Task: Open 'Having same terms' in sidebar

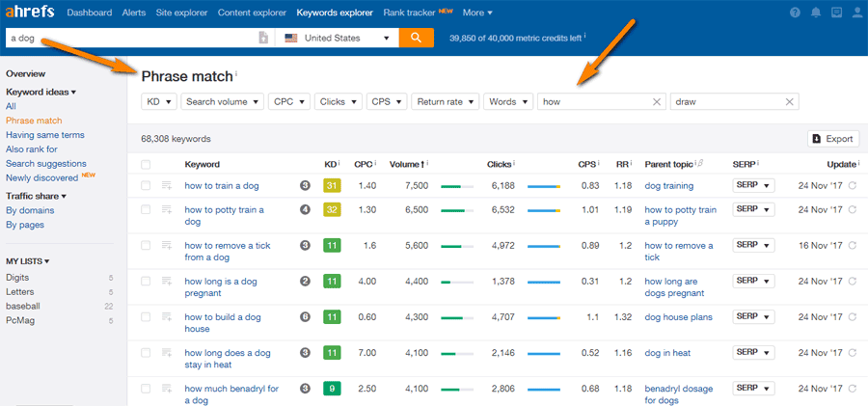Action: [44, 135]
